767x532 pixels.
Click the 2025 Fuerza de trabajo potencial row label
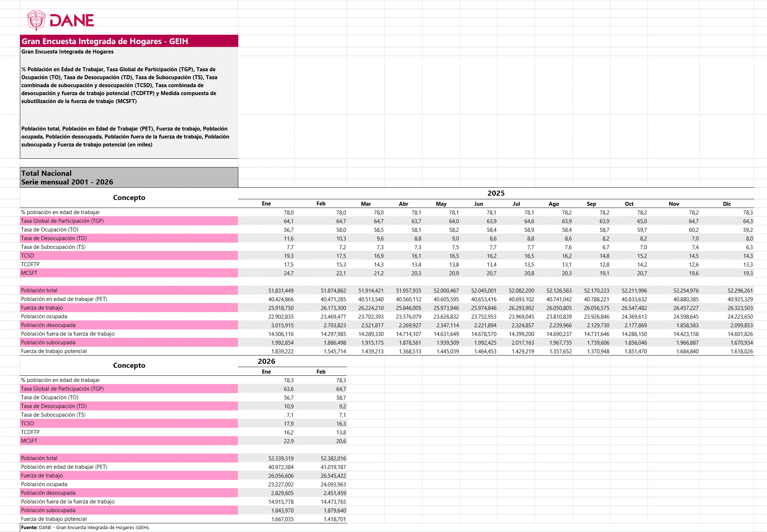(x=54, y=351)
